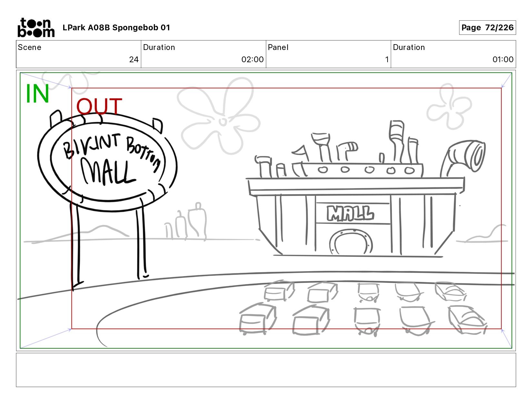Click the Toon Boom logo
The height and width of the screenshot is (411, 532).
[x=36, y=28]
